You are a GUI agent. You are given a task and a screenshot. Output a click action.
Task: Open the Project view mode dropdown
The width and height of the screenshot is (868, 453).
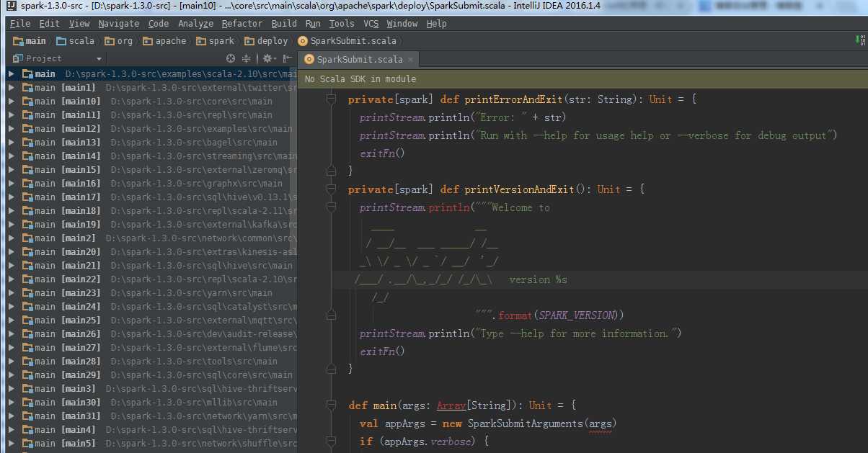point(99,59)
